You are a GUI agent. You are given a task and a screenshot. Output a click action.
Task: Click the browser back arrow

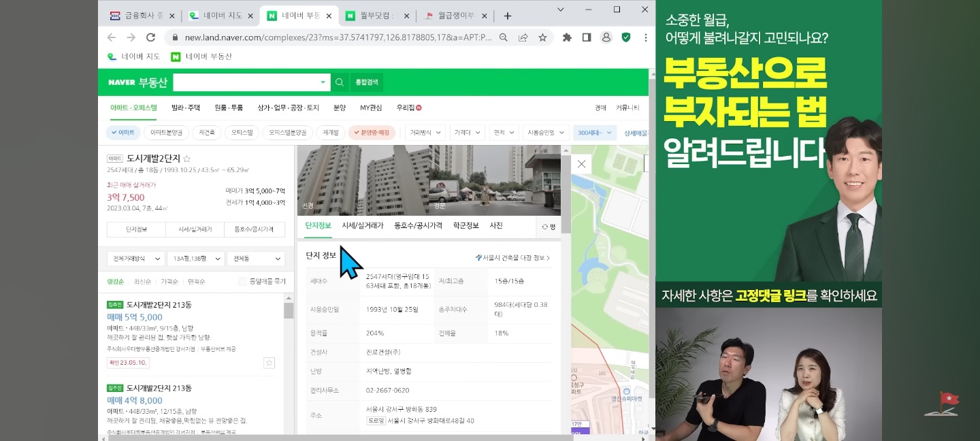point(112,37)
